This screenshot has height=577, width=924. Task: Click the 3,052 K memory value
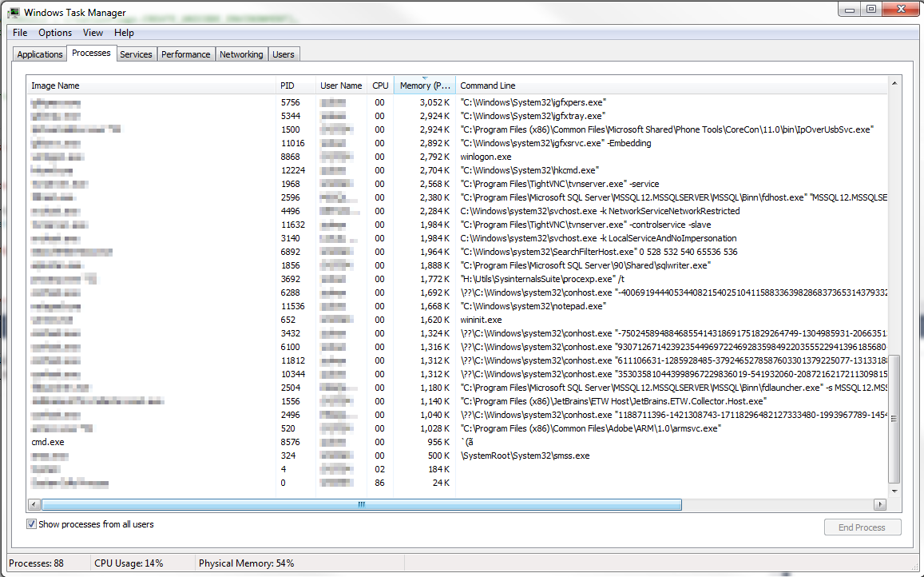tap(435, 102)
